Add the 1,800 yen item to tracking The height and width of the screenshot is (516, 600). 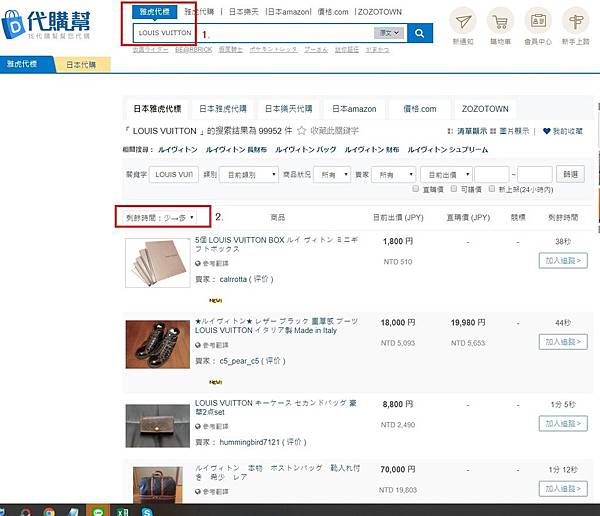[x=563, y=260]
